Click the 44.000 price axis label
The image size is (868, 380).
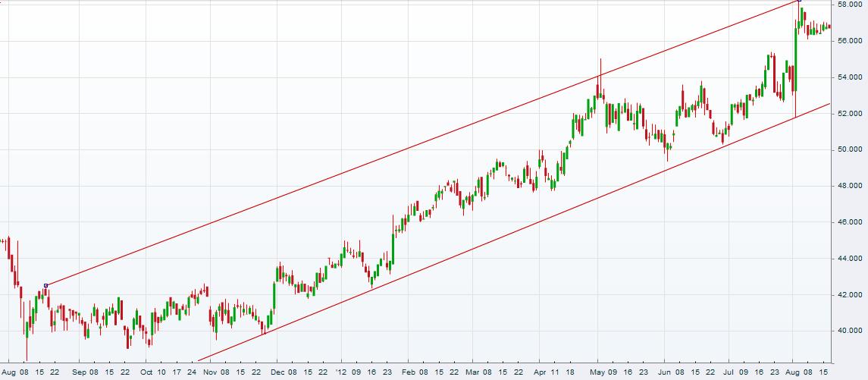click(849, 259)
